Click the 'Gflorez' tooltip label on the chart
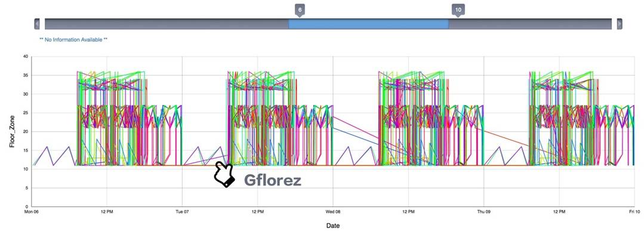644x235 pixels. [273, 180]
